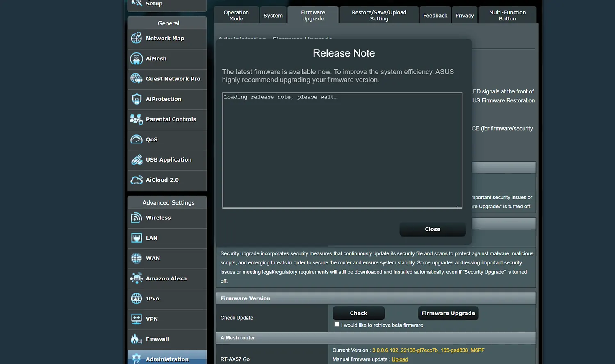Open USB Application icon
Image resolution: width=615 pixels, height=364 pixels.
coord(136,160)
